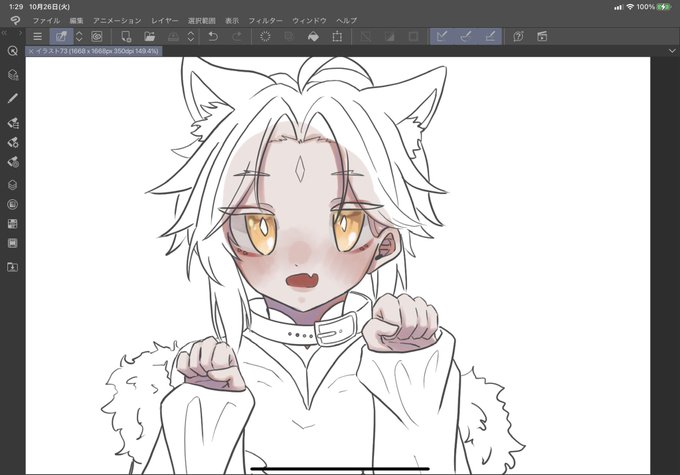Select the Pen tool in left sidebar
Image resolution: width=680 pixels, height=475 pixels.
coord(13,98)
